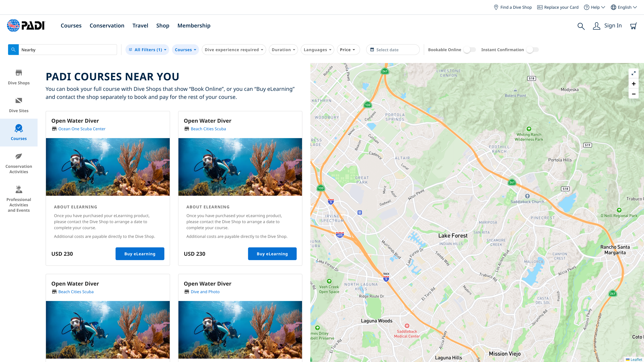Click the shopping cart icon
Image resolution: width=644 pixels, height=362 pixels.
tap(633, 26)
